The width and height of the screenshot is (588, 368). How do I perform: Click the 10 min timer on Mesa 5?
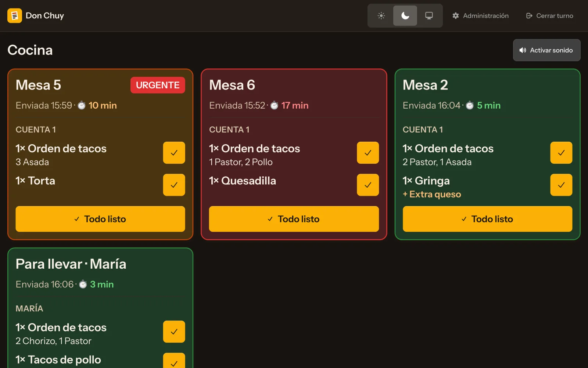pyautogui.click(x=103, y=106)
